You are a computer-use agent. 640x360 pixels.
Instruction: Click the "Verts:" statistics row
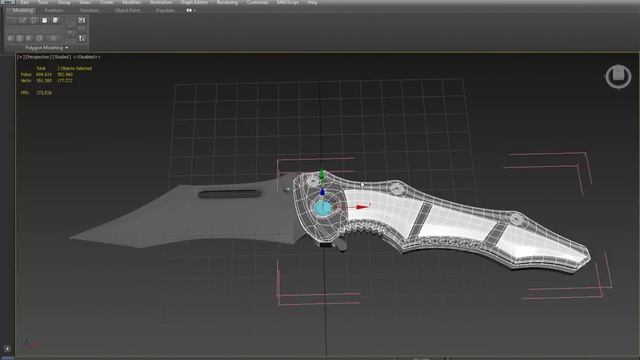click(x=47, y=81)
